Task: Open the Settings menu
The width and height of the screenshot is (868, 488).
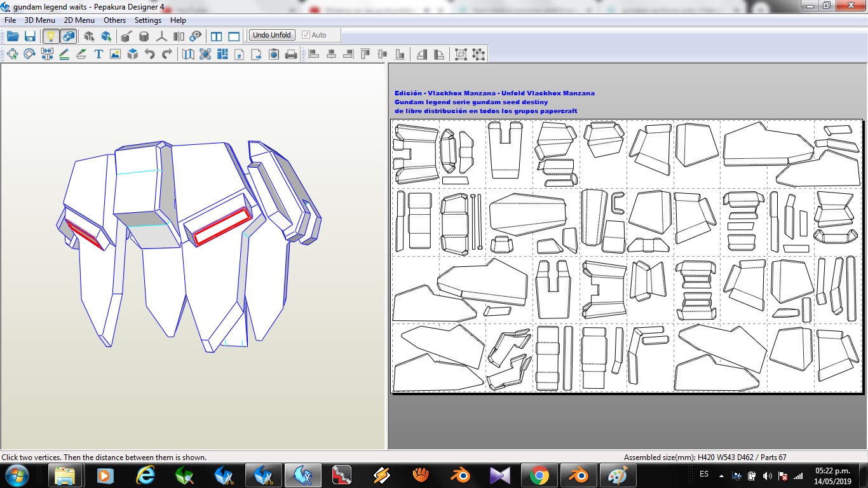Action: [x=147, y=20]
